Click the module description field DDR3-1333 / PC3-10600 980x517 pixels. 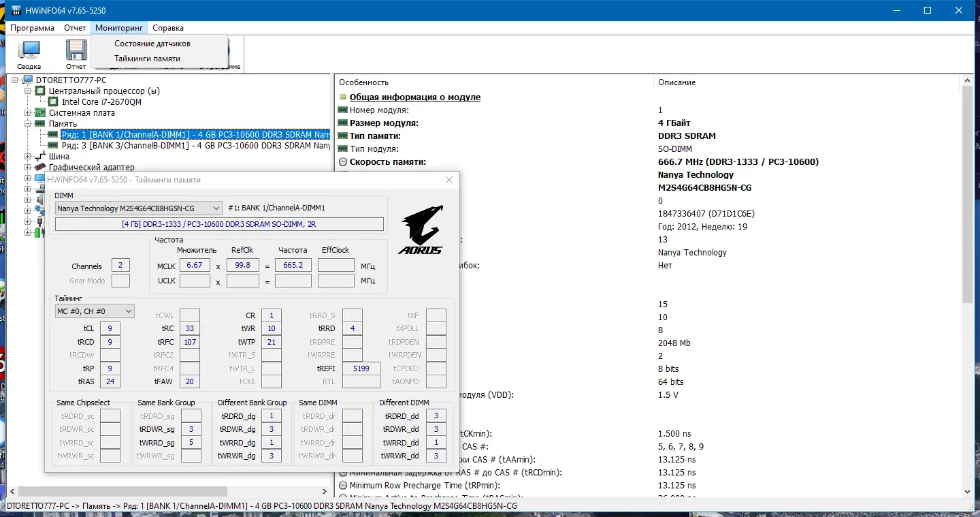coord(219,224)
